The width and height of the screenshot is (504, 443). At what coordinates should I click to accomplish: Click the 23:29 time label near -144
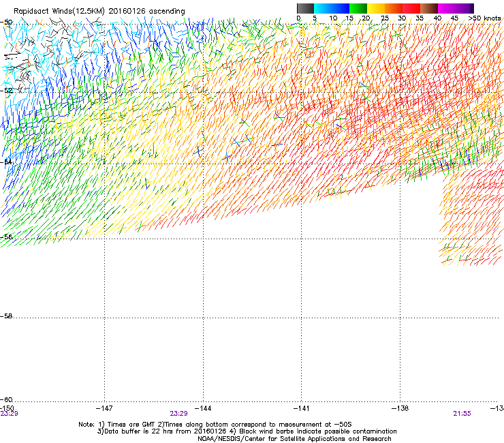[x=178, y=414]
